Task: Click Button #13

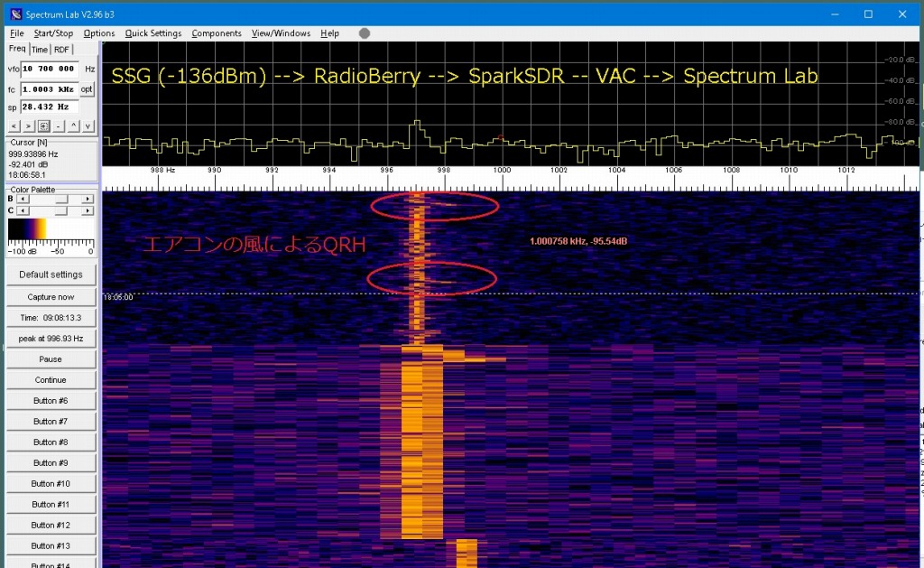Action: tap(51, 545)
